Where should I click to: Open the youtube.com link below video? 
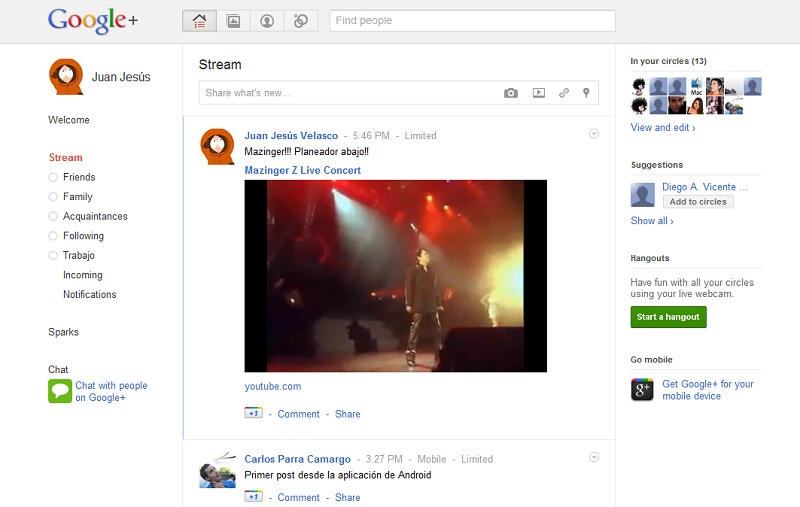point(273,386)
